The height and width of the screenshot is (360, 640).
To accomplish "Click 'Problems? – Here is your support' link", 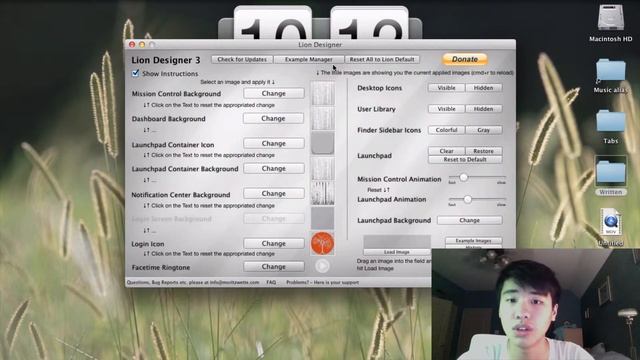I will coord(322,282).
